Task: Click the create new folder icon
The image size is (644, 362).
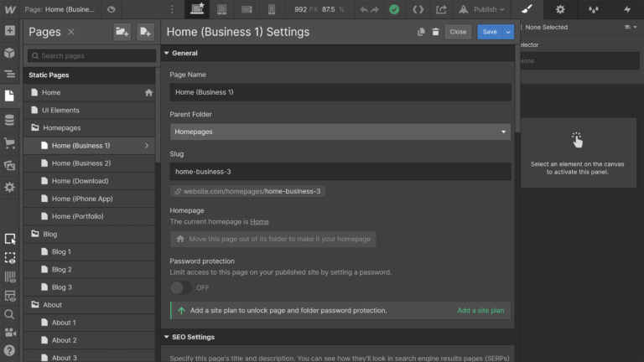Action: [x=122, y=32]
